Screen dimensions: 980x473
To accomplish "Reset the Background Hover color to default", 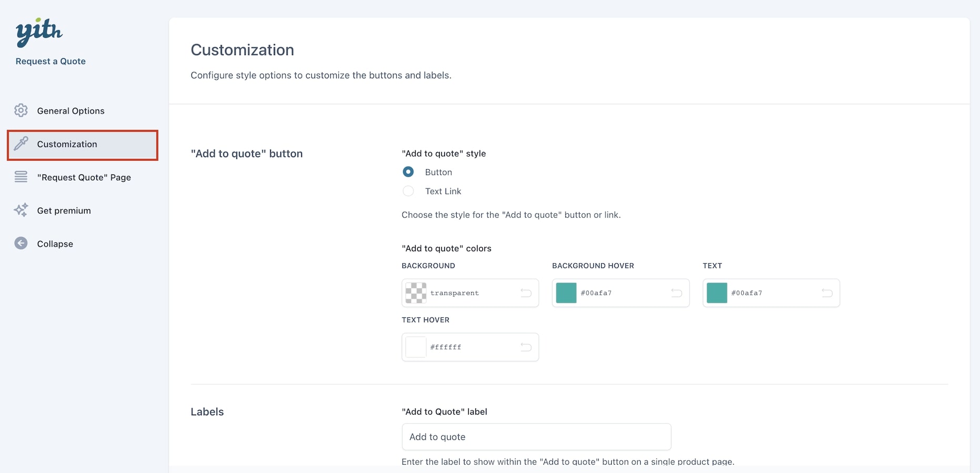I will pyautogui.click(x=676, y=293).
